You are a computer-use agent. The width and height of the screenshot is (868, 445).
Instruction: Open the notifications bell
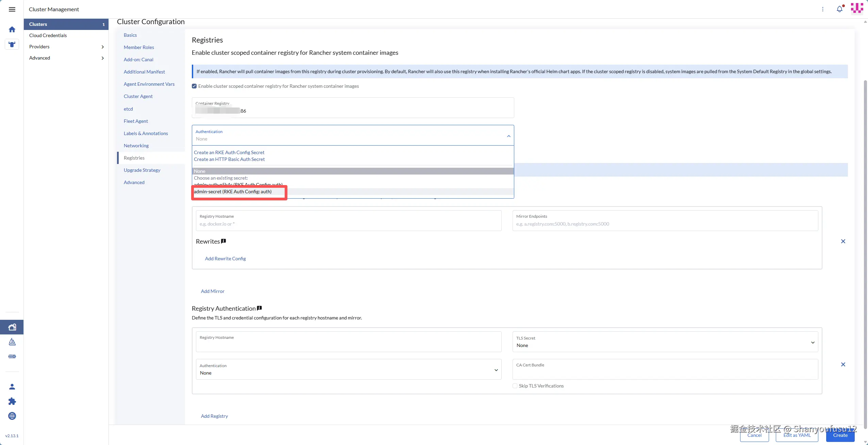[x=839, y=9]
